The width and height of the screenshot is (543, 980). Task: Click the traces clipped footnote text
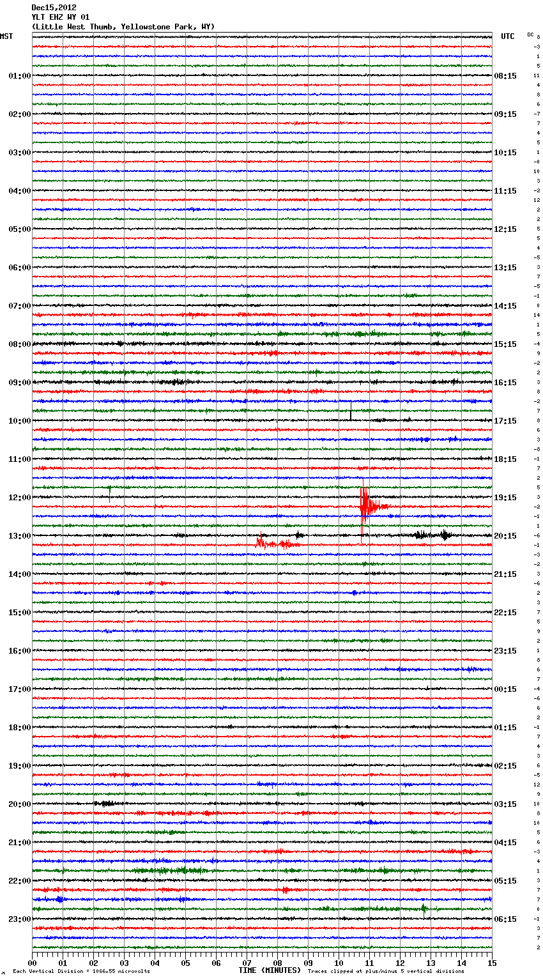point(386,971)
